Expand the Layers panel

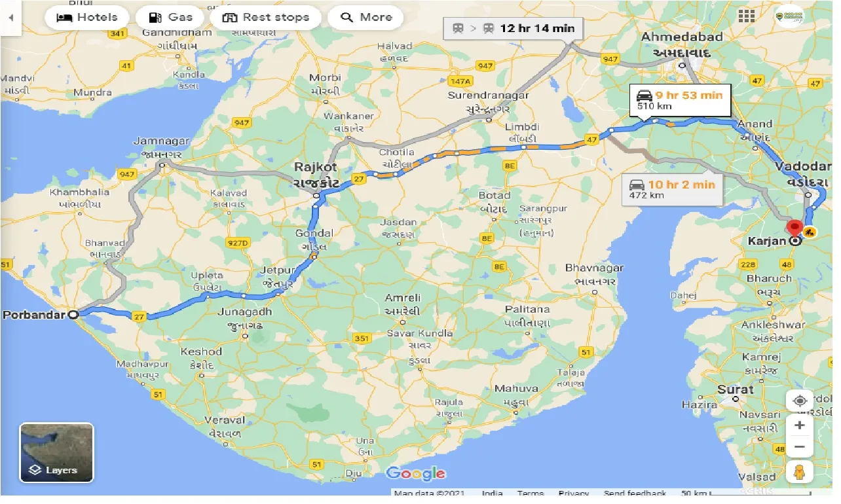click(x=56, y=452)
